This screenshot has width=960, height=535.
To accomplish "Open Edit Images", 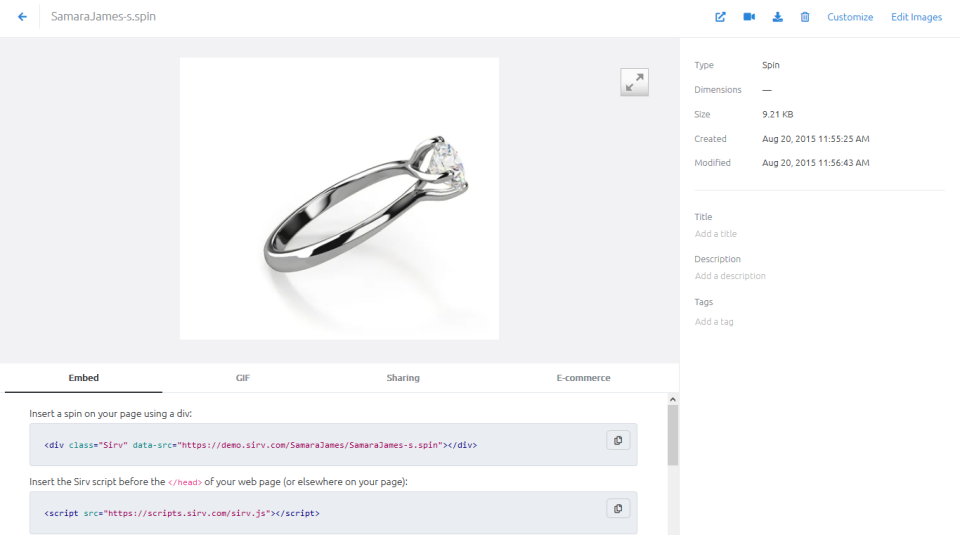I will (916, 17).
